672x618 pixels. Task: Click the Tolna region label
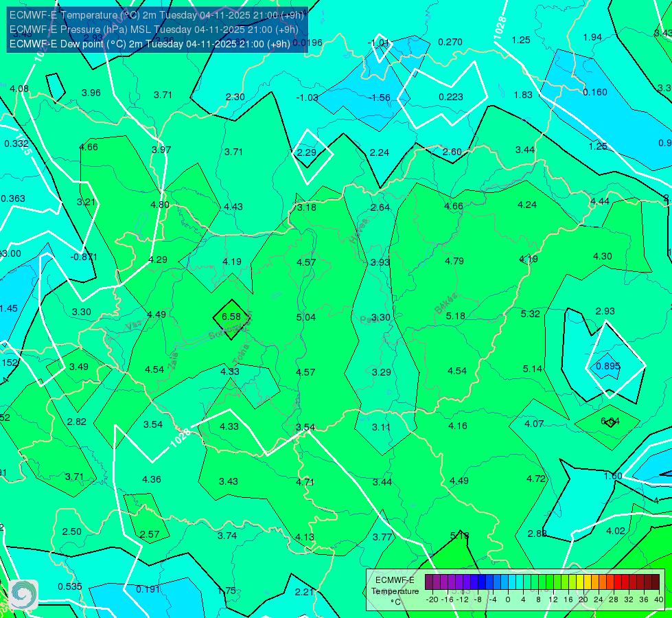(240, 354)
